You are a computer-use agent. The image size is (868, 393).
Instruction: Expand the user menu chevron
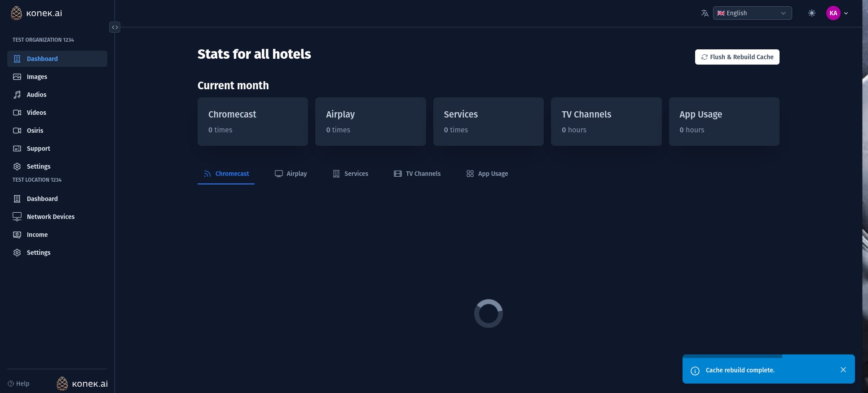[x=846, y=13]
